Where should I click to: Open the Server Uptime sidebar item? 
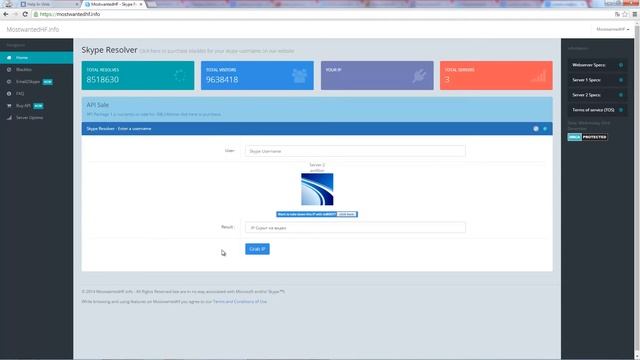click(36, 118)
